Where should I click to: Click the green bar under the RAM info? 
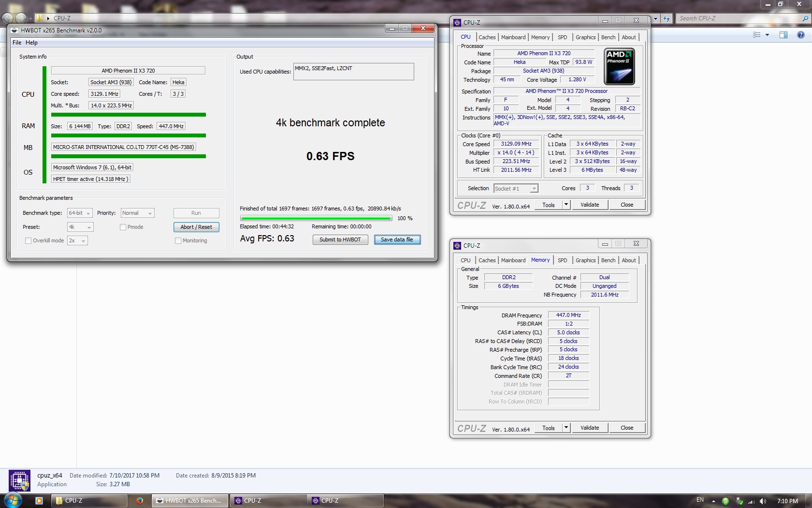click(129, 135)
